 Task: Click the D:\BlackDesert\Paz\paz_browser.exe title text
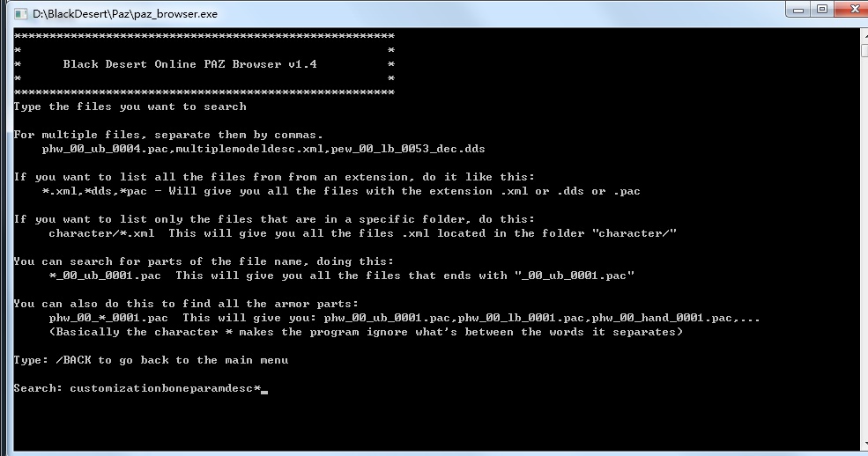(x=125, y=14)
